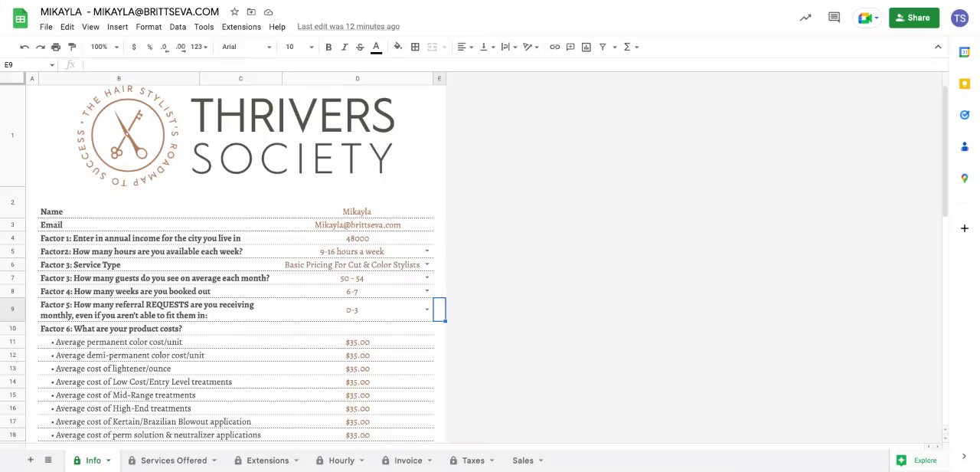Open more number formats dropdown
Viewport: 980px width, 472px height.
click(x=200, y=47)
